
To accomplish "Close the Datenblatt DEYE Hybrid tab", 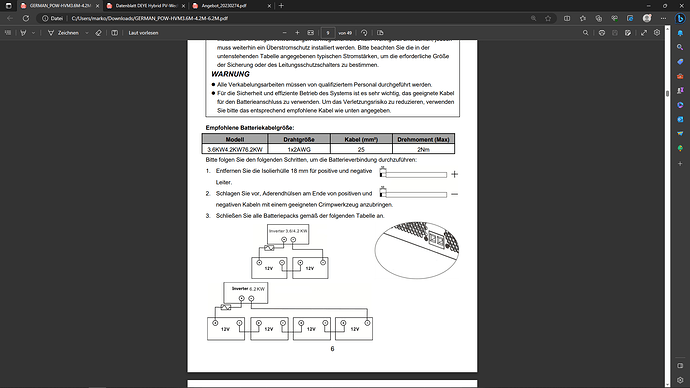I will 184,6.
